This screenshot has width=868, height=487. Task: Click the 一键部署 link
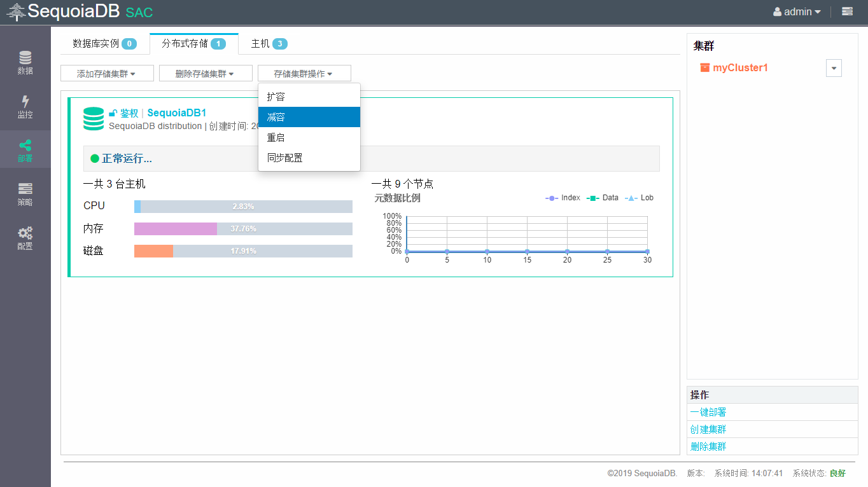[x=708, y=412]
